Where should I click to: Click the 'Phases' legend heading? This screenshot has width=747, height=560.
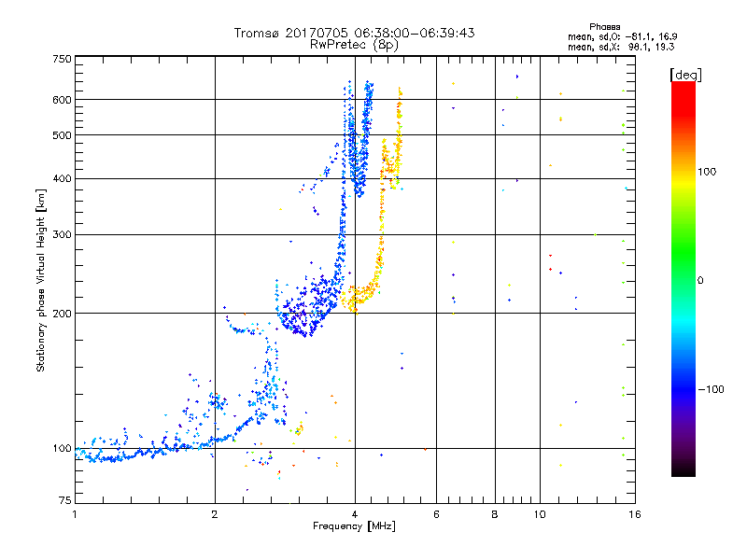point(604,27)
